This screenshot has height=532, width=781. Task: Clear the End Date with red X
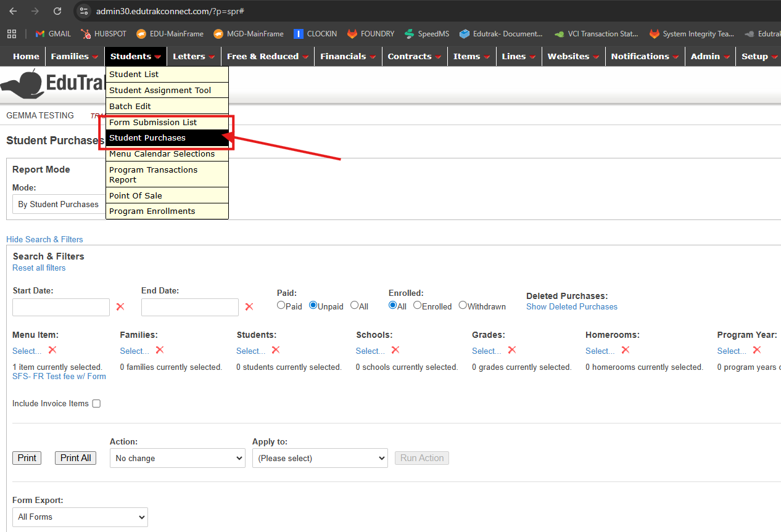(x=249, y=306)
